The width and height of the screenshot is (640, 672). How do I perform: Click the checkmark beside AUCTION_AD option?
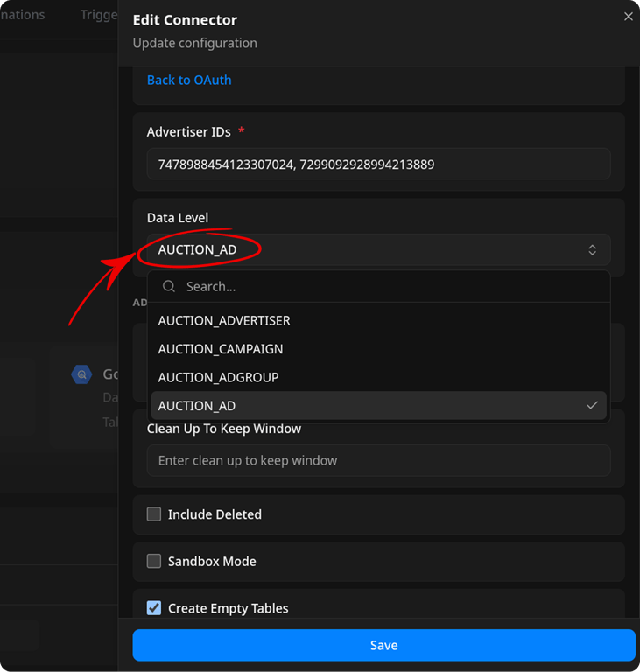click(592, 405)
